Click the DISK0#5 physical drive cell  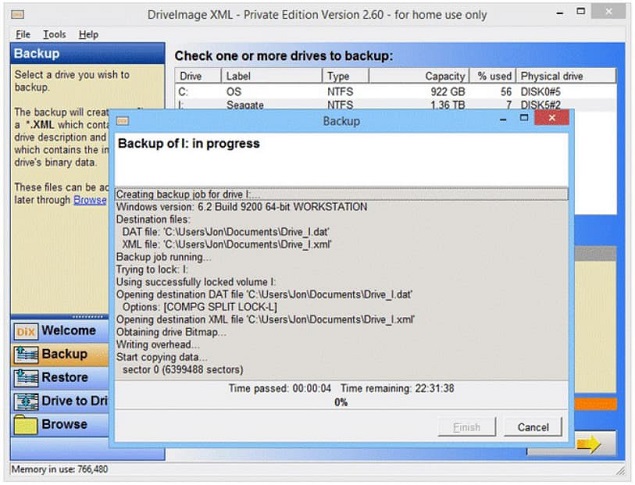coord(540,92)
